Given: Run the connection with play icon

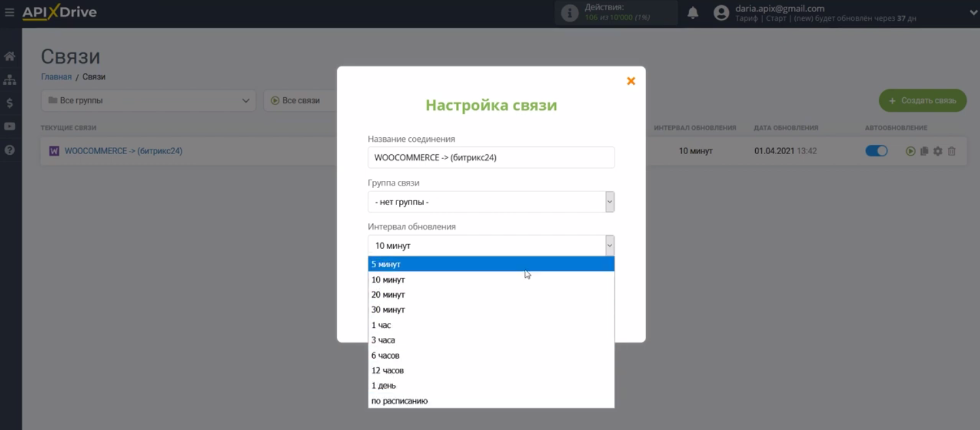Looking at the screenshot, I should click(x=911, y=151).
